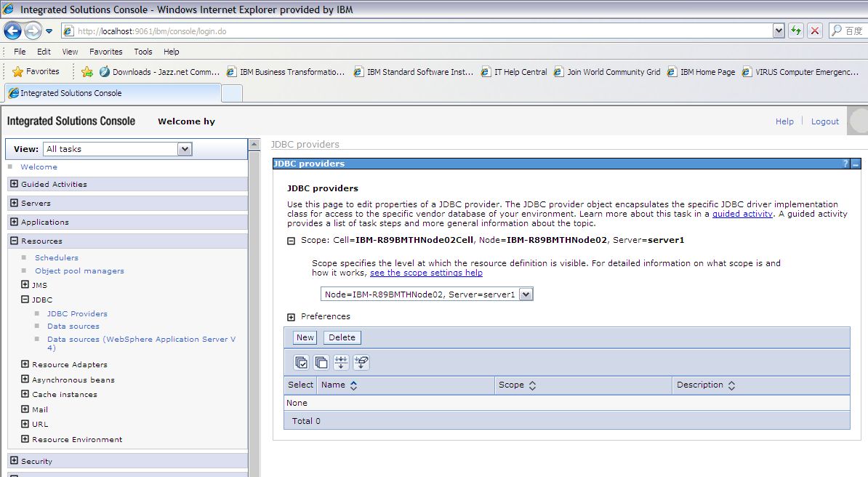Open the View All tasks dropdown

tap(117, 149)
